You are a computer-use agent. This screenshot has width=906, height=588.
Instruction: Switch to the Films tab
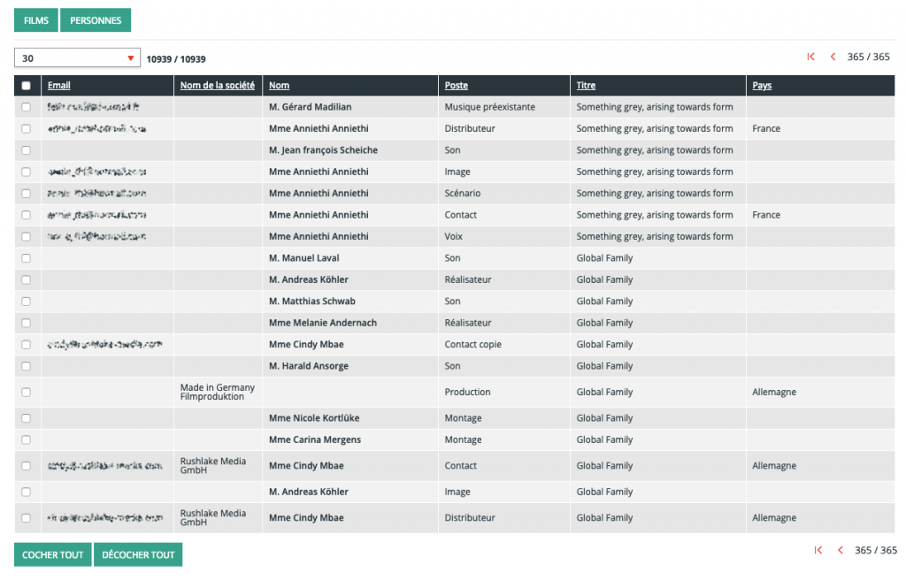tap(36, 20)
